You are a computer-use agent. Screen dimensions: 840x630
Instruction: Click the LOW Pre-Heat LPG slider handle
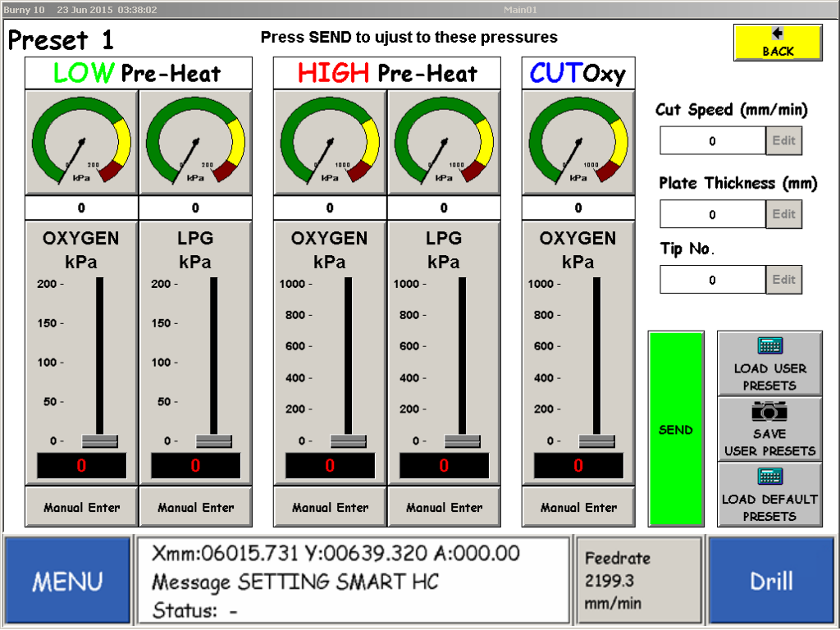pos(214,441)
